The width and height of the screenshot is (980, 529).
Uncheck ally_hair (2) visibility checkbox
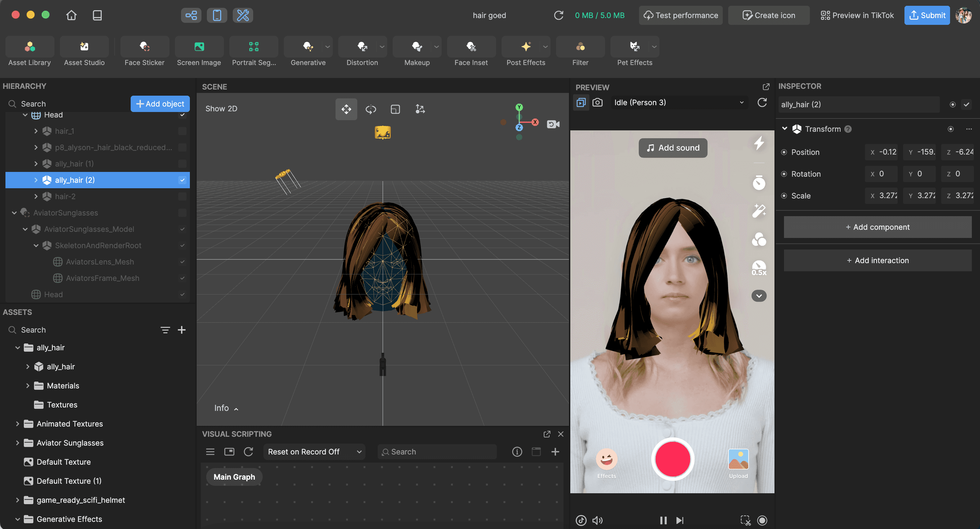182,180
